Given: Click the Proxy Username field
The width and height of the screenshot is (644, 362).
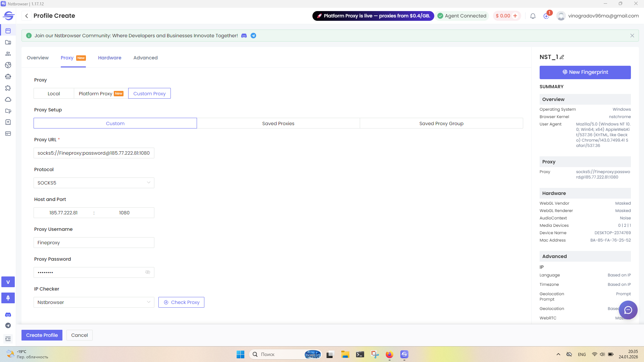Looking at the screenshot, I should click(94, 243).
